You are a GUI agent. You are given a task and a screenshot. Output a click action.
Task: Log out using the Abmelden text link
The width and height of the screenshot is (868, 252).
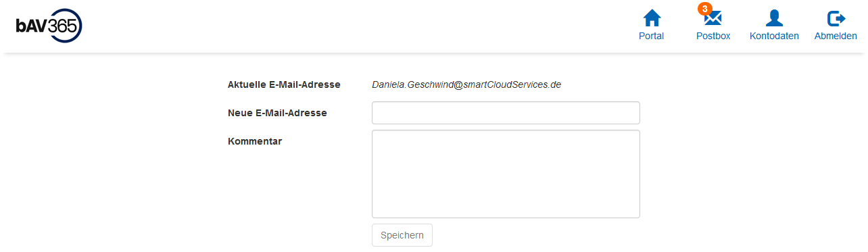click(x=836, y=36)
